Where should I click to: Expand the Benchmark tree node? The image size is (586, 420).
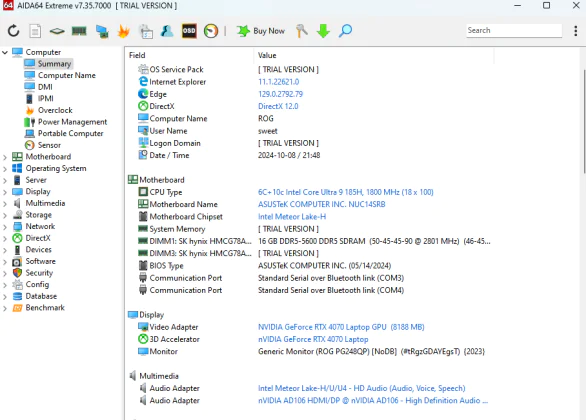(x=5, y=308)
